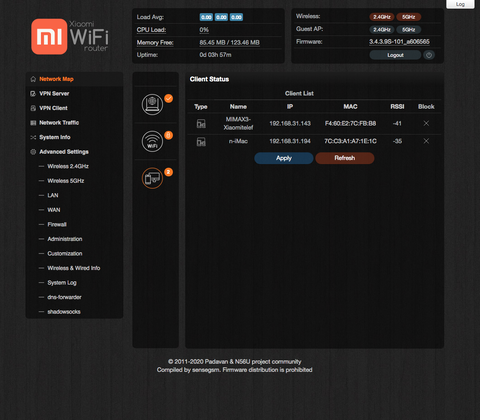Image resolution: width=480 pixels, height=420 pixels.
Task: Click the orange badge showing 2 clients
Action: (x=169, y=172)
